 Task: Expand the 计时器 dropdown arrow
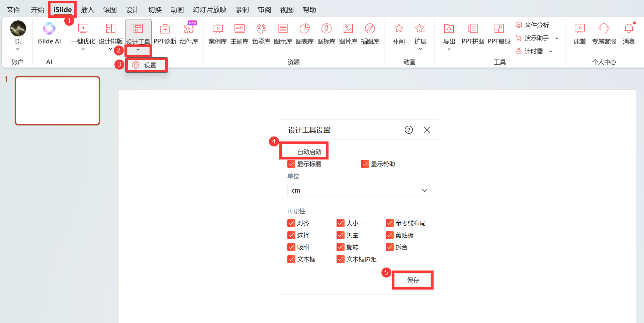pos(551,51)
